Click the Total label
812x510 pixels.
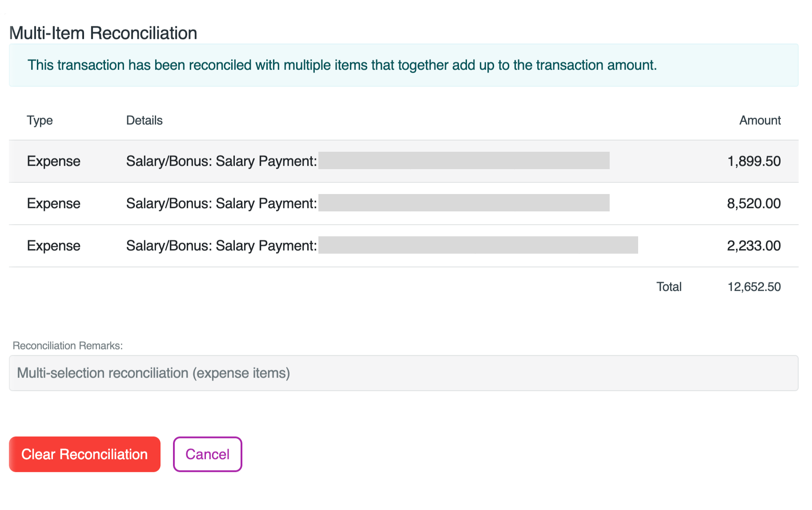(x=669, y=287)
